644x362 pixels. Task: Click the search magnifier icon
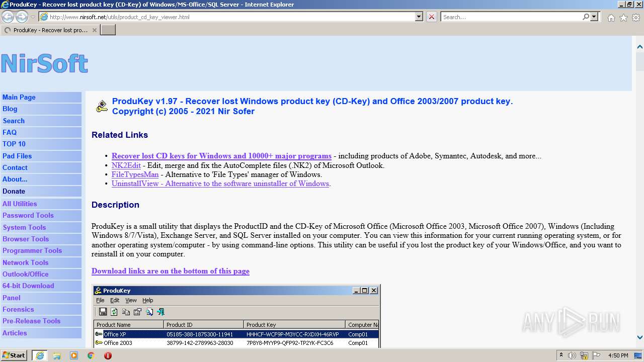pyautogui.click(x=586, y=17)
